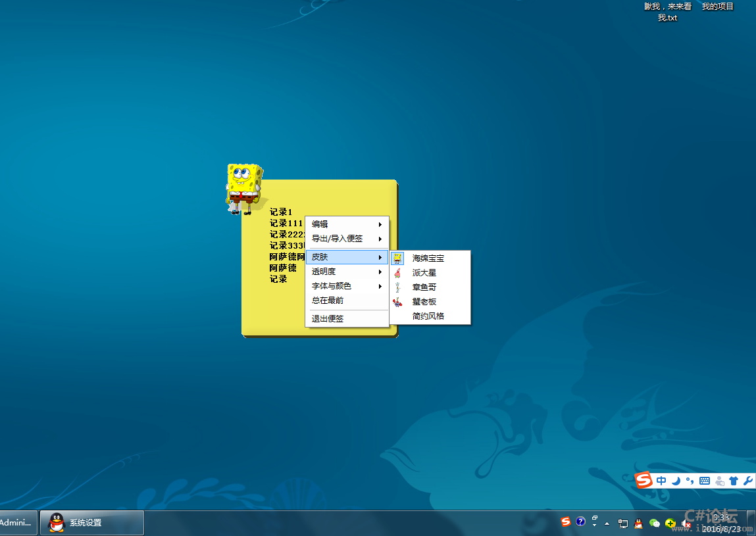
Task: Choose 退出便签 to exit the note
Action: pos(347,318)
